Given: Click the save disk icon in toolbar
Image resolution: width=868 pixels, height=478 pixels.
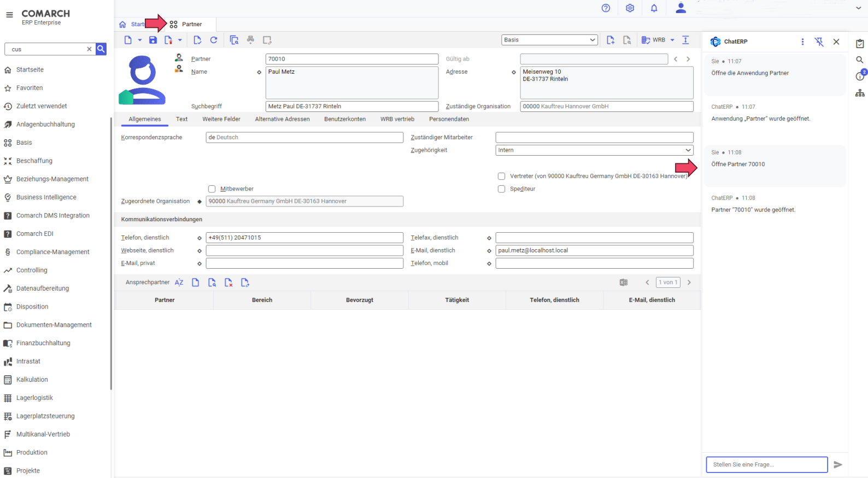Looking at the screenshot, I should point(153,40).
